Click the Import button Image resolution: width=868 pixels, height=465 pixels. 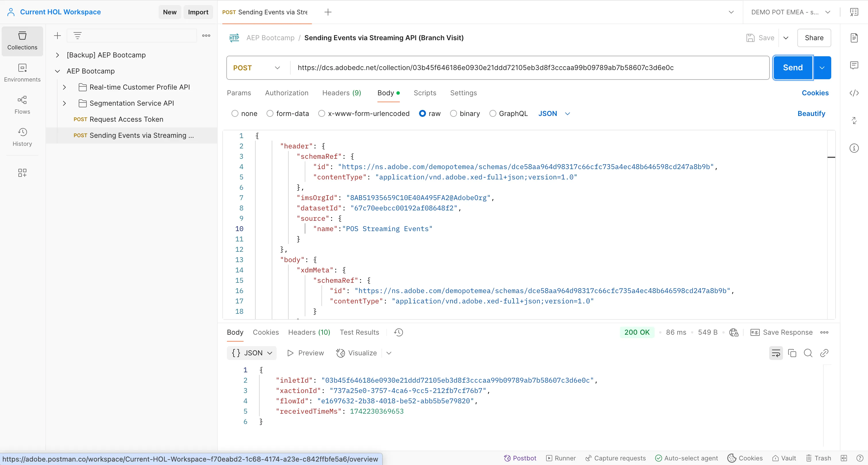click(198, 12)
